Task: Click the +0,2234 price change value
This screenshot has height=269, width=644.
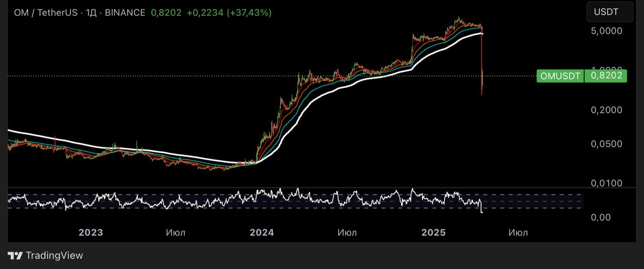Action: tap(205, 13)
